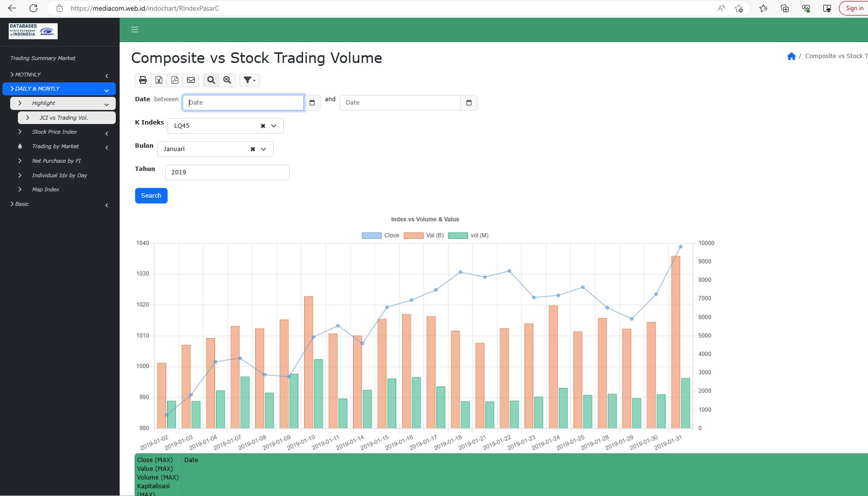Image resolution: width=868 pixels, height=496 pixels.
Task: Export report as PDF document
Action: point(175,80)
